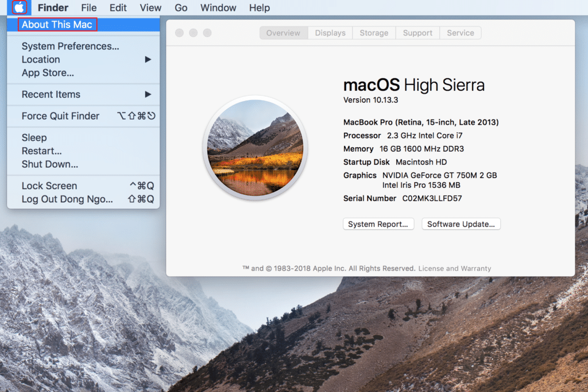Viewport: 588px width, 392px height.
Task: Switch to the Service tab
Action: [461, 33]
